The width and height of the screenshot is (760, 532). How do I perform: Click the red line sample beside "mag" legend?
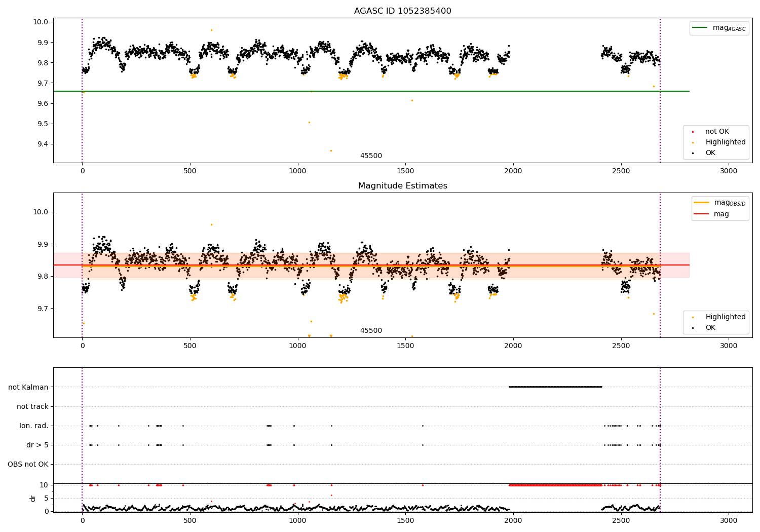[x=702, y=214]
